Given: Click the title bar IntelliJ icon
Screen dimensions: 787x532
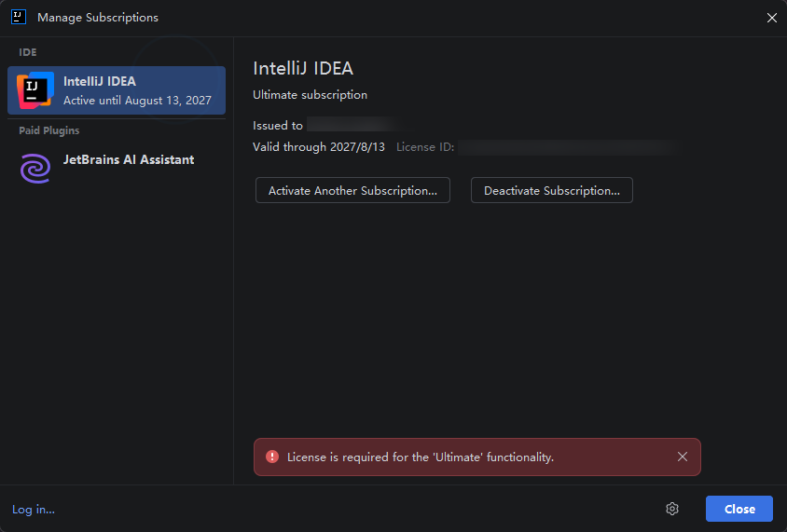Looking at the screenshot, I should pyautogui.click(x=19, y=17).
